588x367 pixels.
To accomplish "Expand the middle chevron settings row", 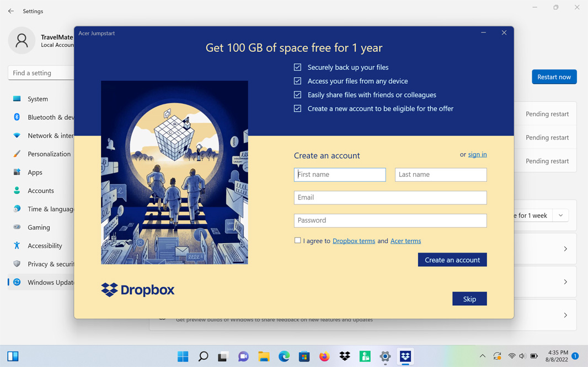I will coord(565,282).
